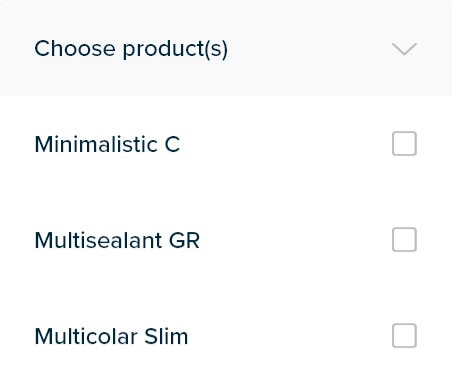Viewport: 452px width, 384px height.
Task: Click the first product row, Minimalistic C
Action: tap(226, 144)
